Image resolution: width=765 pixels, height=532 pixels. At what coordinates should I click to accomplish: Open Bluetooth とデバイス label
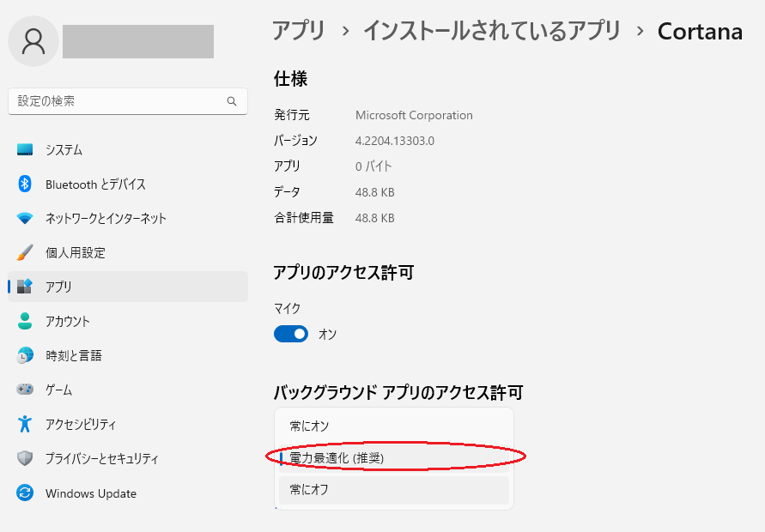point(95,184)
